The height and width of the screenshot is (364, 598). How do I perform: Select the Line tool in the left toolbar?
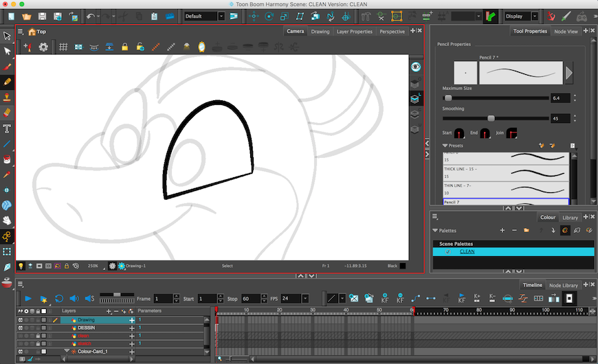tap(7, 144)
